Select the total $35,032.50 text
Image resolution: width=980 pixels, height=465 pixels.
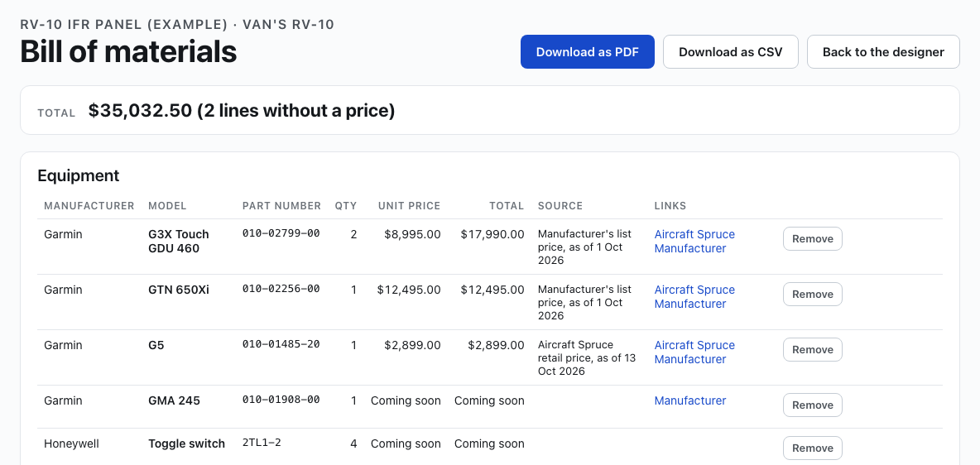[140, 111]
